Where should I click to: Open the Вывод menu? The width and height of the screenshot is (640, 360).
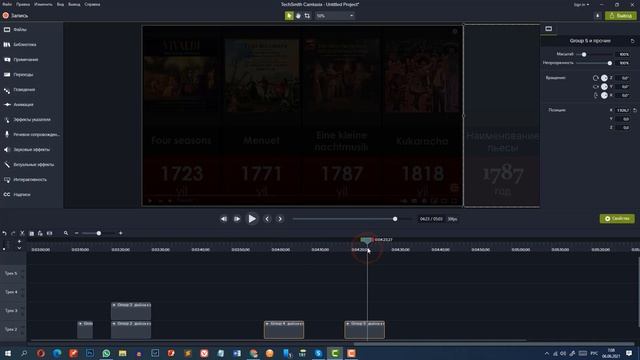(74, 4)
